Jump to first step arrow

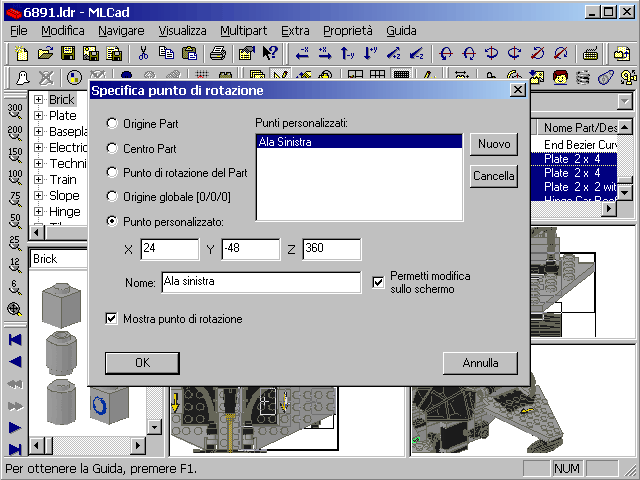pyautogui.click(x=15, y=340)
